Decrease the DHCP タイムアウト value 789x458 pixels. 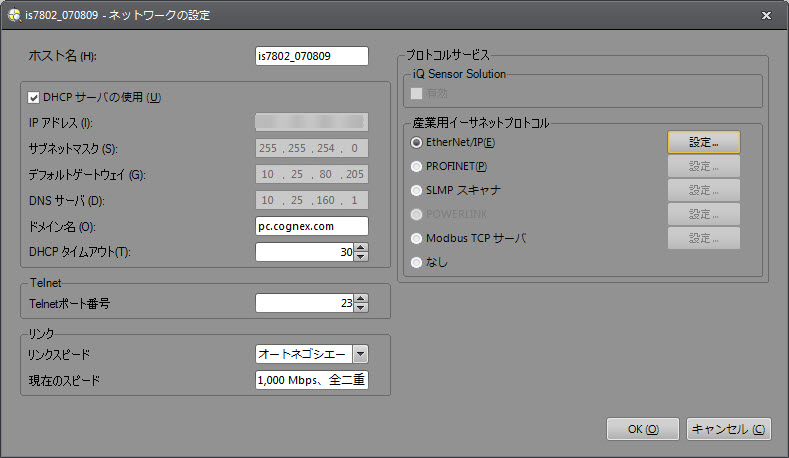coord(361,257)
